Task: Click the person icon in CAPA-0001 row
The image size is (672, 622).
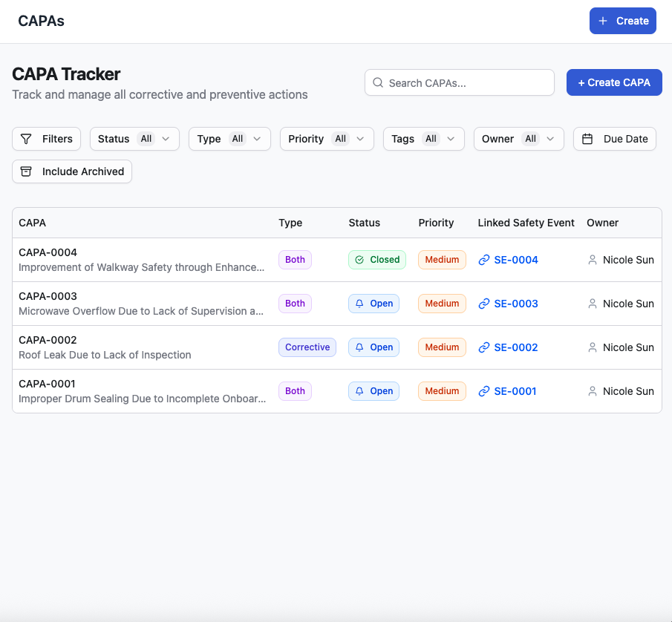Action: pos(593,391)
